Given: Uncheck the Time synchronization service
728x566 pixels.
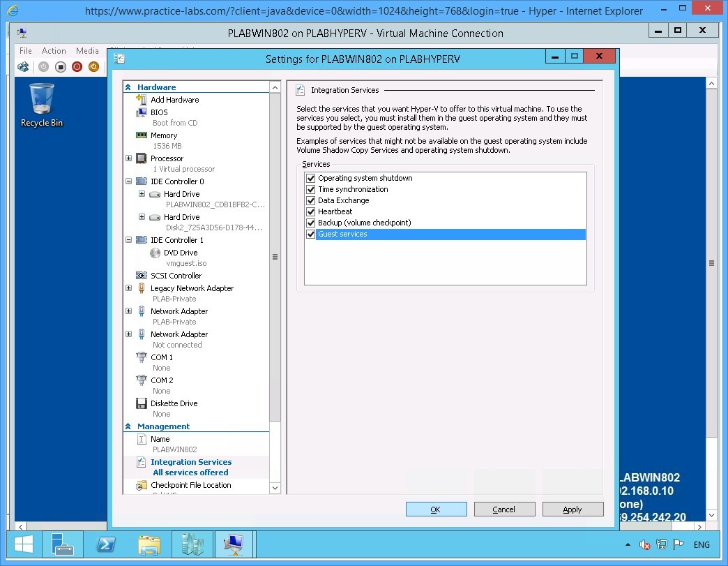Looking at the screenshot, I should (310, 189).
